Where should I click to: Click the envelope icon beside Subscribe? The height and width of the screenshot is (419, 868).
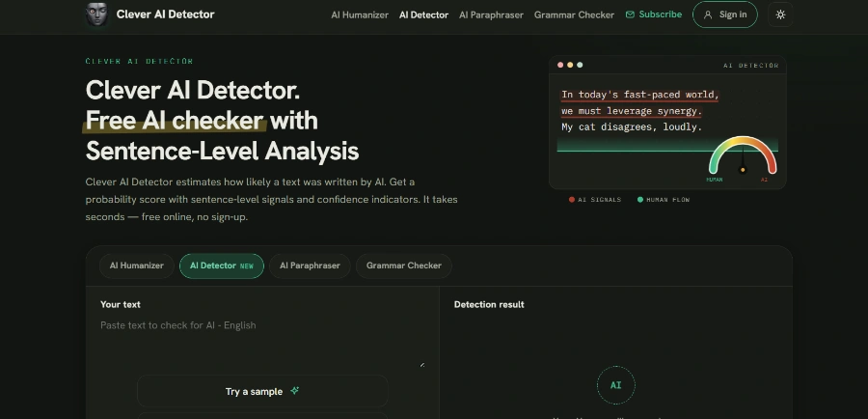[630, 15]
